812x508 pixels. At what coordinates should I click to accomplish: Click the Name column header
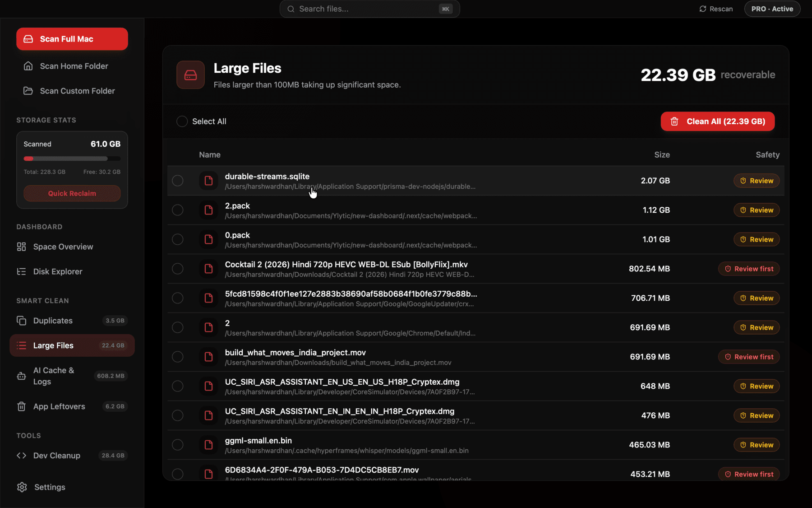210,155
